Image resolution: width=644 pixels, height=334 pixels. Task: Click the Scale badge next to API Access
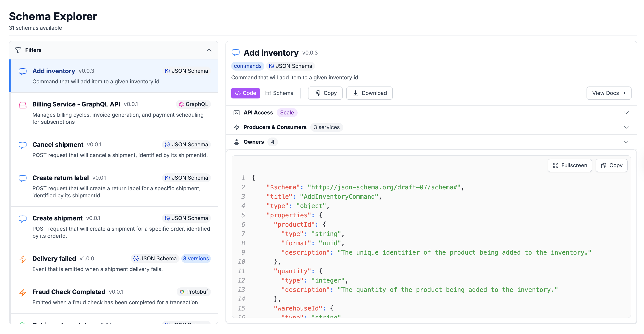(x=287, y=112)
